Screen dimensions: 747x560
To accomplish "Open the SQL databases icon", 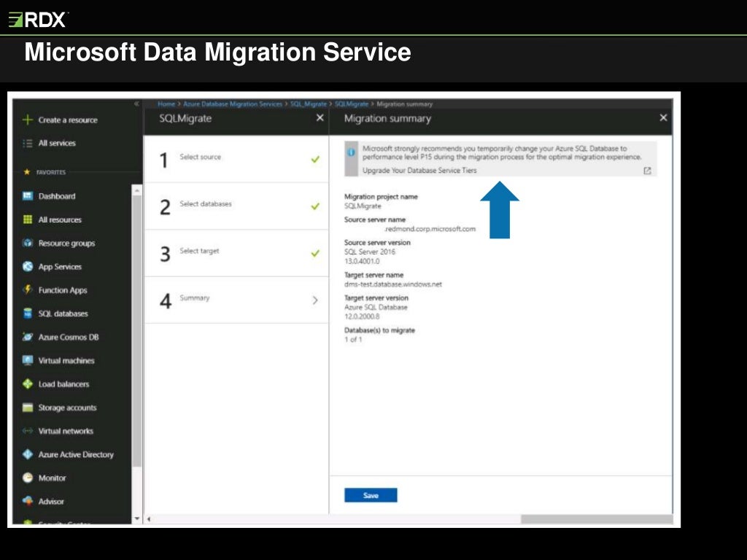I will tap(28, 313).
